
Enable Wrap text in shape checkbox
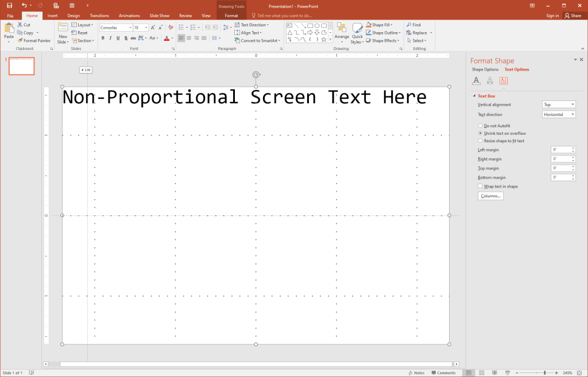[480, 186]
